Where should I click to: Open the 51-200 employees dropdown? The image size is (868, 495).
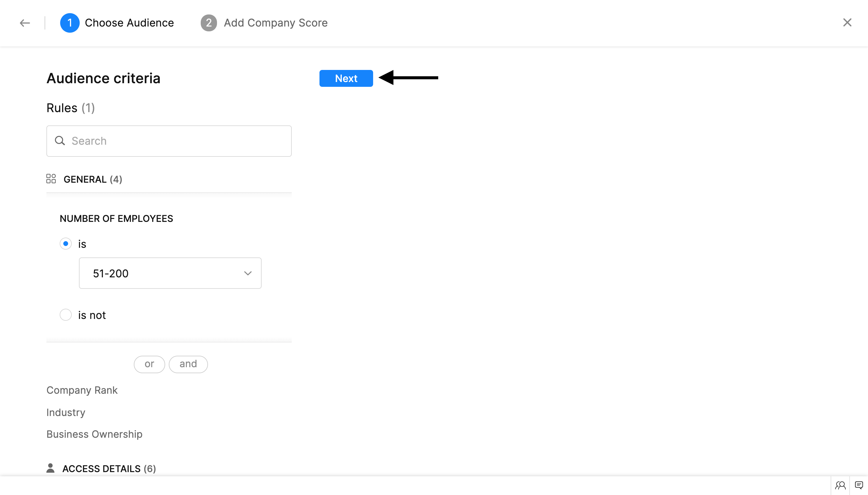[x=170, y=273]
